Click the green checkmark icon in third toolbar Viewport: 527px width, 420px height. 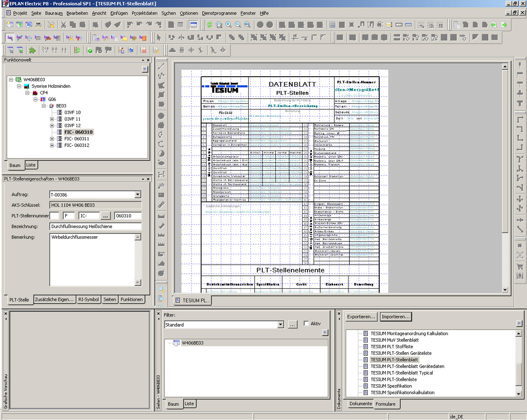(90, 50)
